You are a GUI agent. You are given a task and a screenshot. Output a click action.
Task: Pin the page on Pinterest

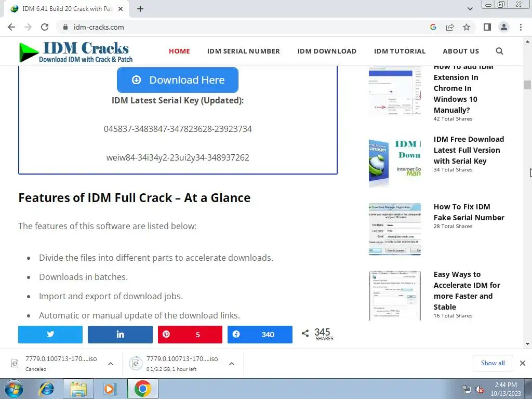190,335
